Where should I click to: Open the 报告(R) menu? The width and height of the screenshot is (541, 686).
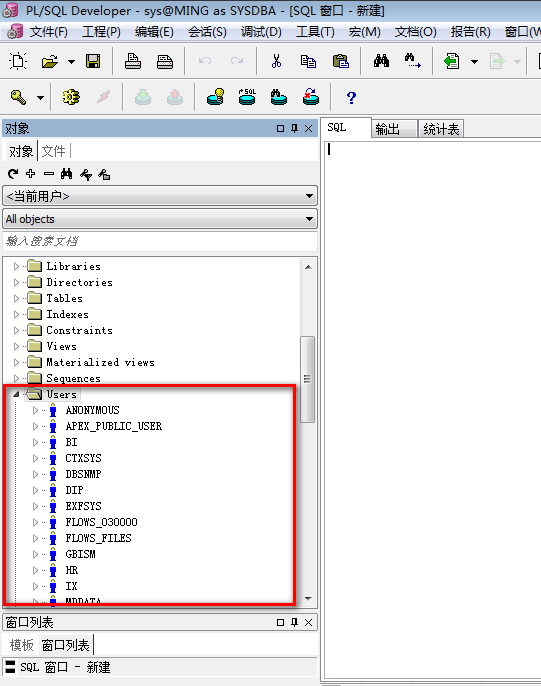click(471, 32)
